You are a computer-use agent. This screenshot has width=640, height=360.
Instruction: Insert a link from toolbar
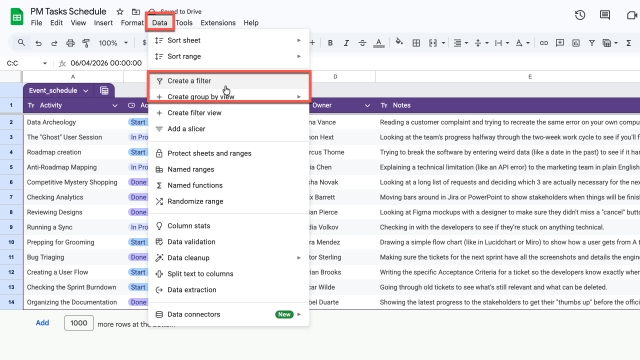[544, 43]
